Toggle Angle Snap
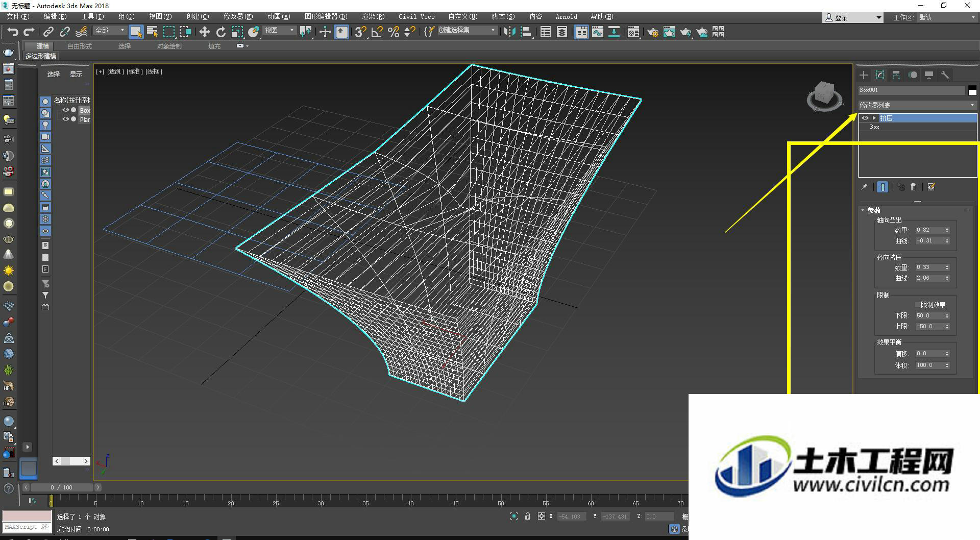This screenshot has height=540, width=980. tap(377, 32)
